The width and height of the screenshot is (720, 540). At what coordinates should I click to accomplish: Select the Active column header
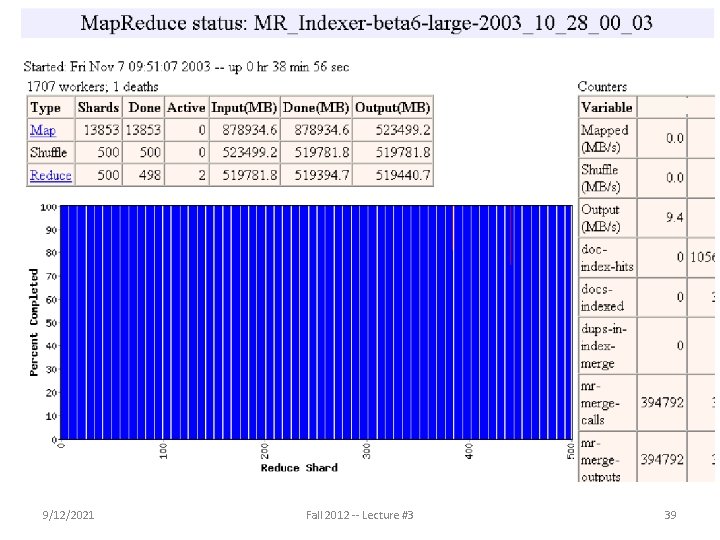coord(186,107)
